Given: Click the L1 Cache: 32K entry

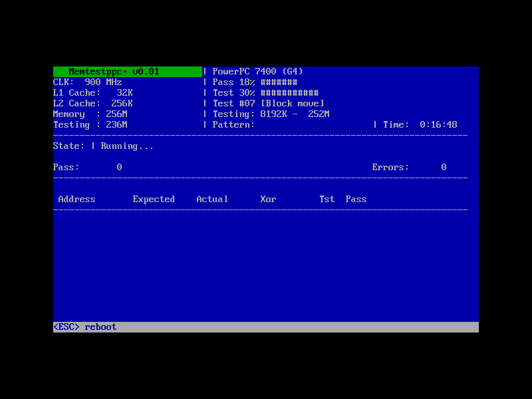Looking at the screenshot, I should pos(93,92).
